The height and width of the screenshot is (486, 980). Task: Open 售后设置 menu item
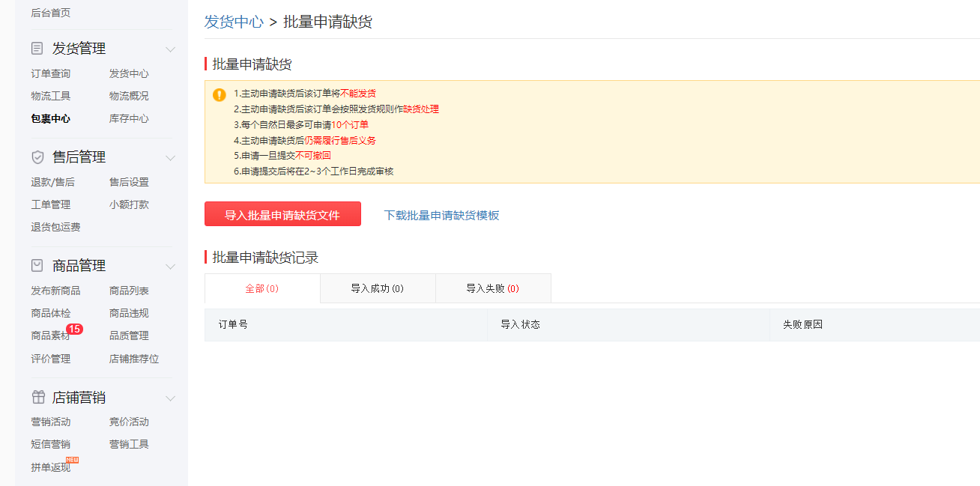(x=129, y=182)
